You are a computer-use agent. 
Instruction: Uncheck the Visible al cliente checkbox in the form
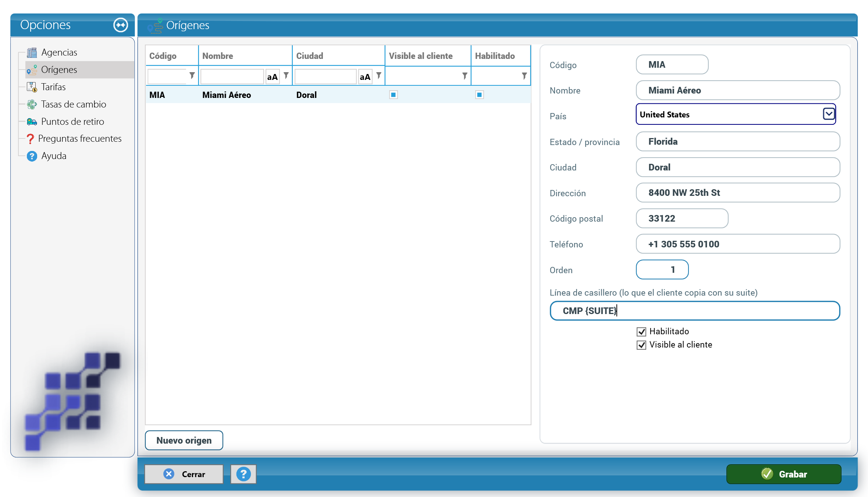pos(641,345)
